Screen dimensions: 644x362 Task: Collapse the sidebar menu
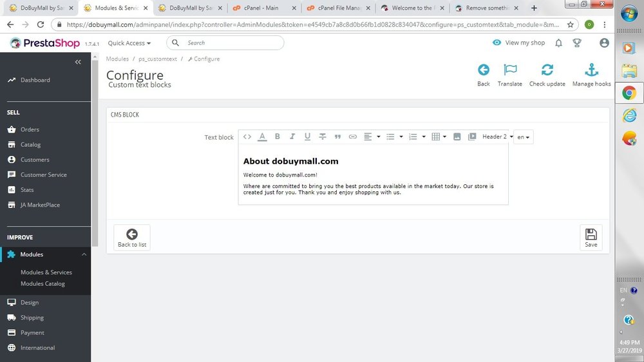coord(78,62)
